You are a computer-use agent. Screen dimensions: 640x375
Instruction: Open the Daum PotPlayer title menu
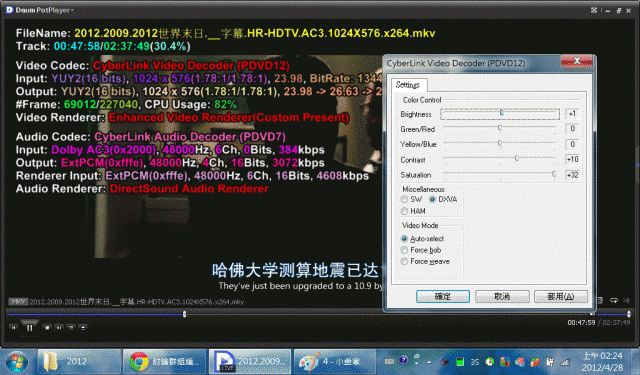(x=44, y=10)
